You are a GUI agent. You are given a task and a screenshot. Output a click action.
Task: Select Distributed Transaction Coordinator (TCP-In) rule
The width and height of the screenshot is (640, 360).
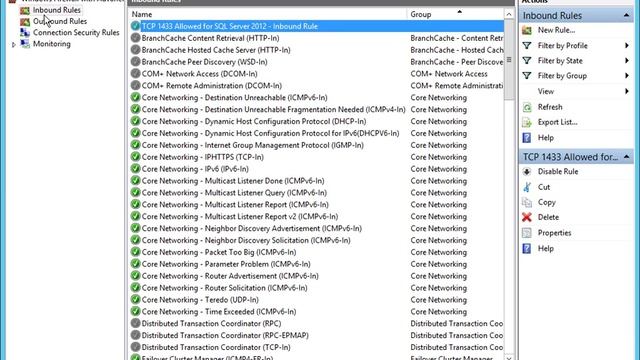coord(216,347)
